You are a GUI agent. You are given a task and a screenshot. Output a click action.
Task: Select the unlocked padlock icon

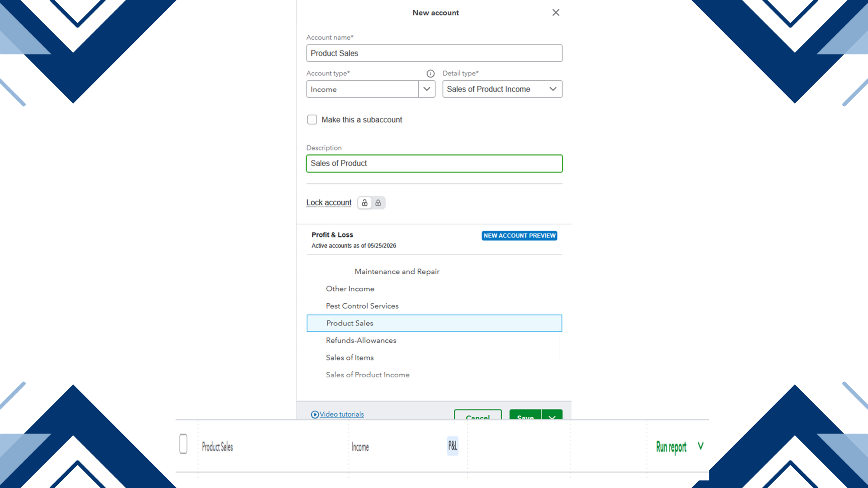(365, 203)
